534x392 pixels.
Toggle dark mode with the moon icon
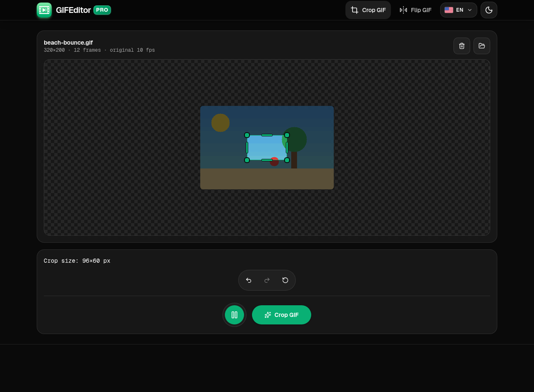pos(489,10)
